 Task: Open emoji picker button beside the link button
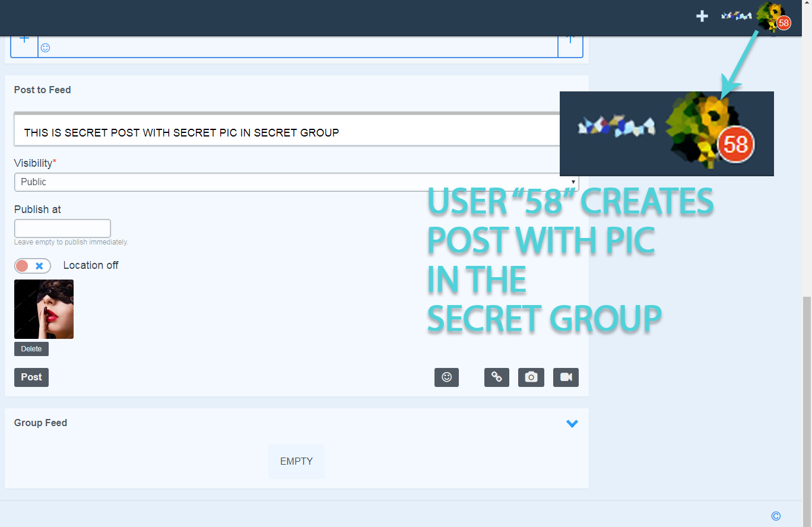point(446,377)
